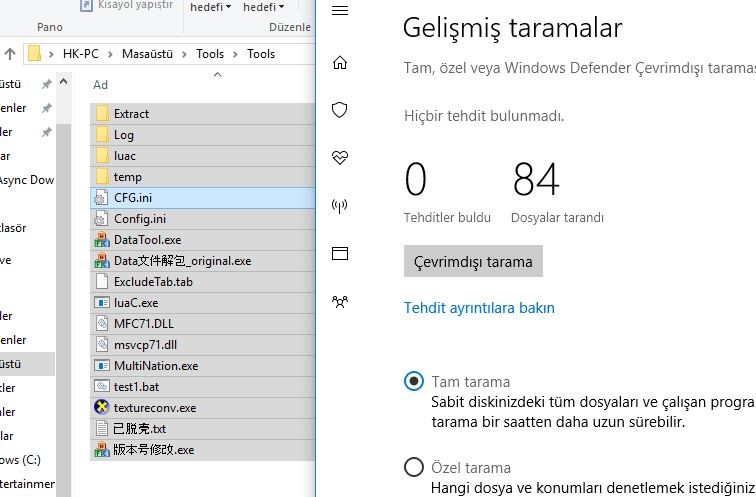Go to Defender Home icon
This screenshot has height=497, width=756.
[x=340, y=62]
